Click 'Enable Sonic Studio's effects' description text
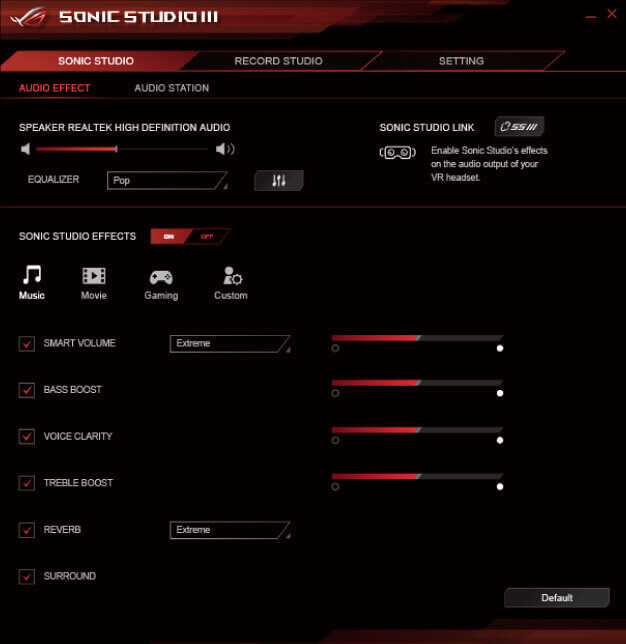The image size is (626, 644). click(489, 164)
